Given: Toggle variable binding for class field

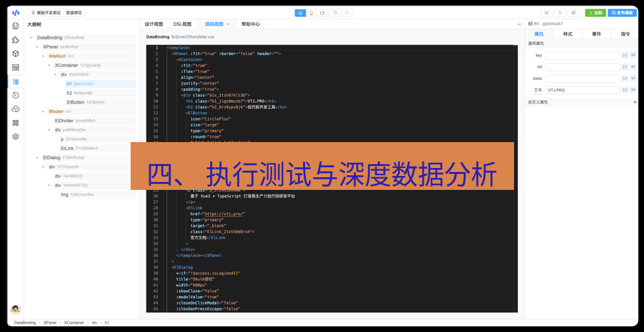Looking at the screenshot, I should tap(633, 78).
